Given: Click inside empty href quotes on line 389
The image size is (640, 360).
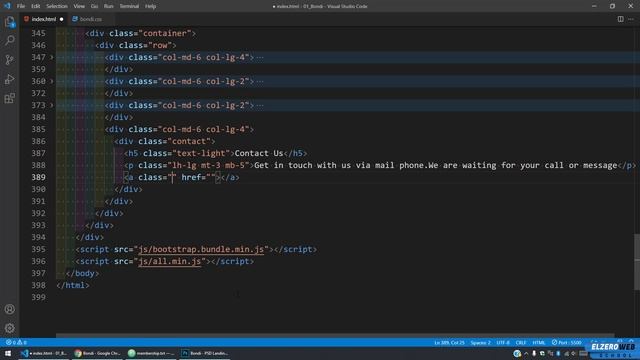Looking at the screenshot, I should pyautogui.click(x=211, y=177).
